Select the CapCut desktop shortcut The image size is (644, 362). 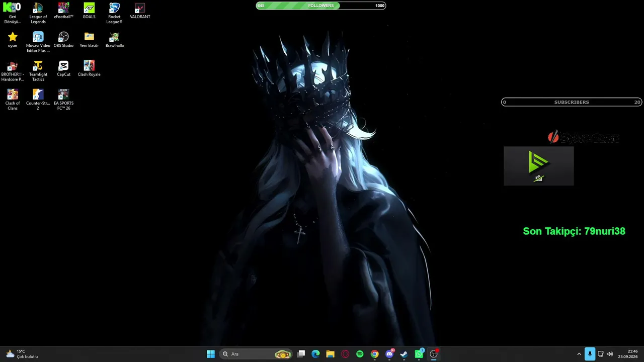pos(63,68)
